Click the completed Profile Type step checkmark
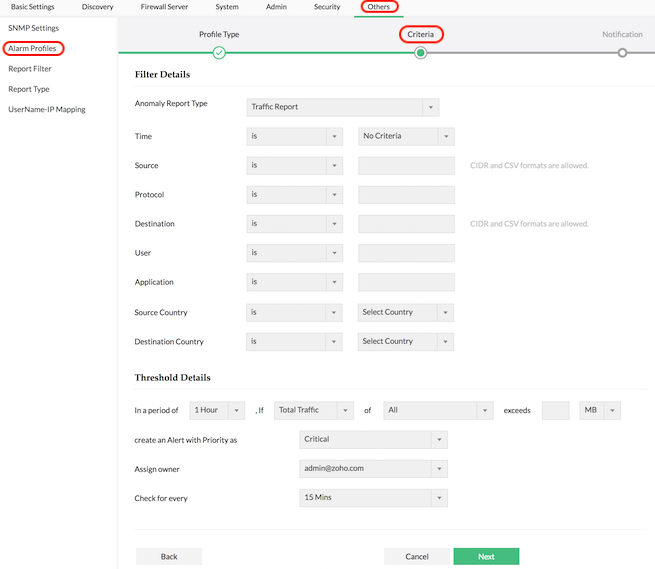This screenshot has height=569, width=655. click(219, 53)
